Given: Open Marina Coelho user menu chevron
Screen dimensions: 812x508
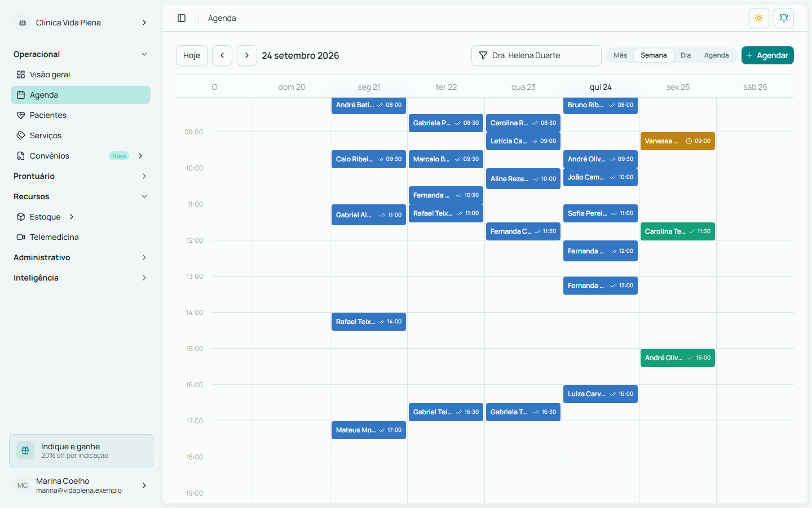Looking at the screenshot, I should (x=144, y=485).
